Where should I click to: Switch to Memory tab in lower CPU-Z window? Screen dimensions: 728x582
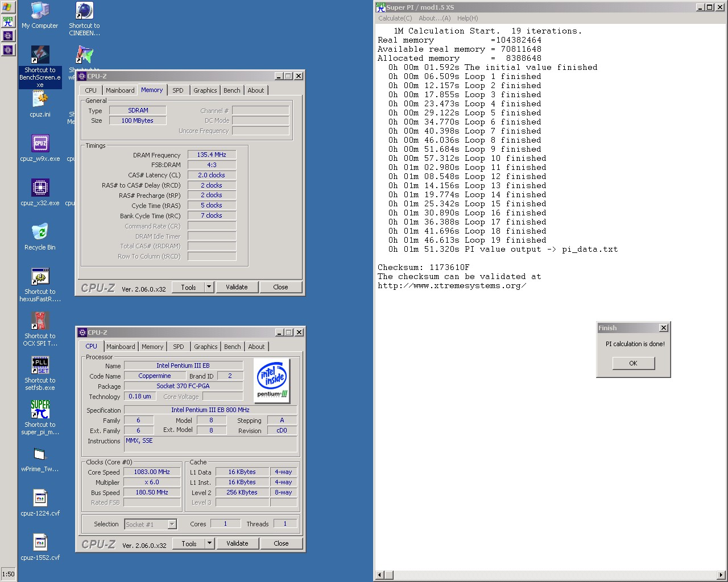[152, 347]
